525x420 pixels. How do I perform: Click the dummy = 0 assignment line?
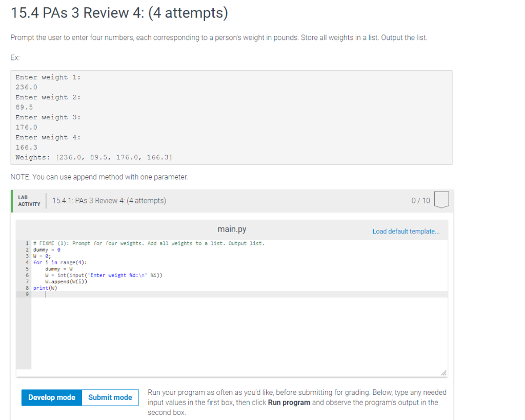click(46, 249)
